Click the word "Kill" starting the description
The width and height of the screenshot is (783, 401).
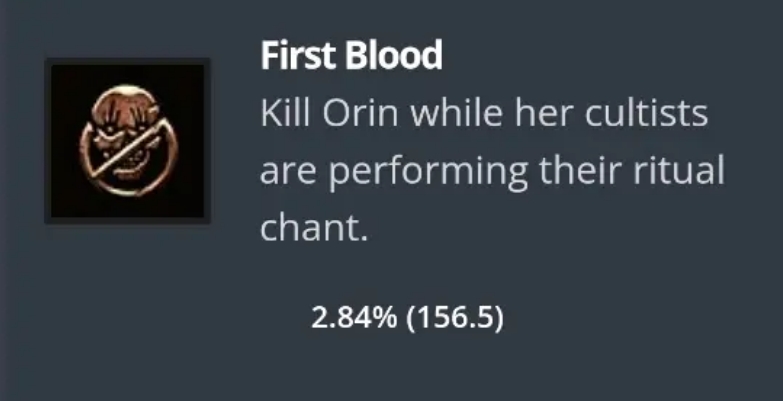pos(287,114)
